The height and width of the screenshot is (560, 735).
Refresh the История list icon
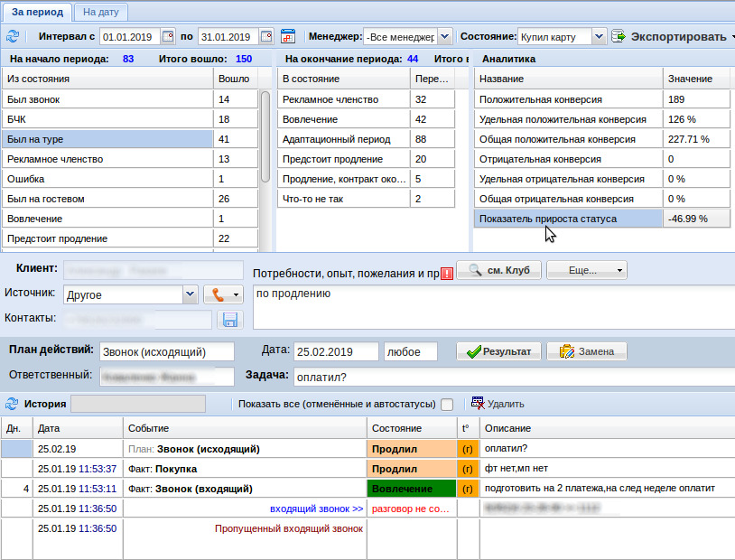[x=12, y=404]
